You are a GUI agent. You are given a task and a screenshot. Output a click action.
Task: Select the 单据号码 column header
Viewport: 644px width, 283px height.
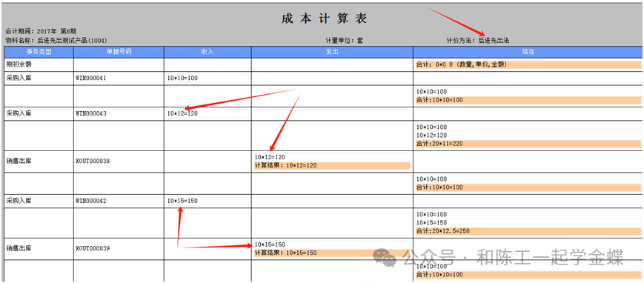coord(119,52)
